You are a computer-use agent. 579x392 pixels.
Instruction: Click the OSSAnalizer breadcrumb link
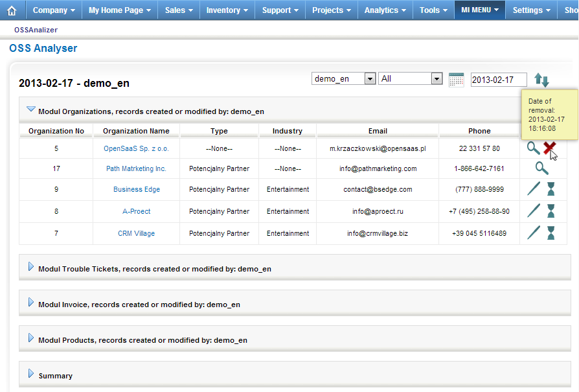click(36, 30)
